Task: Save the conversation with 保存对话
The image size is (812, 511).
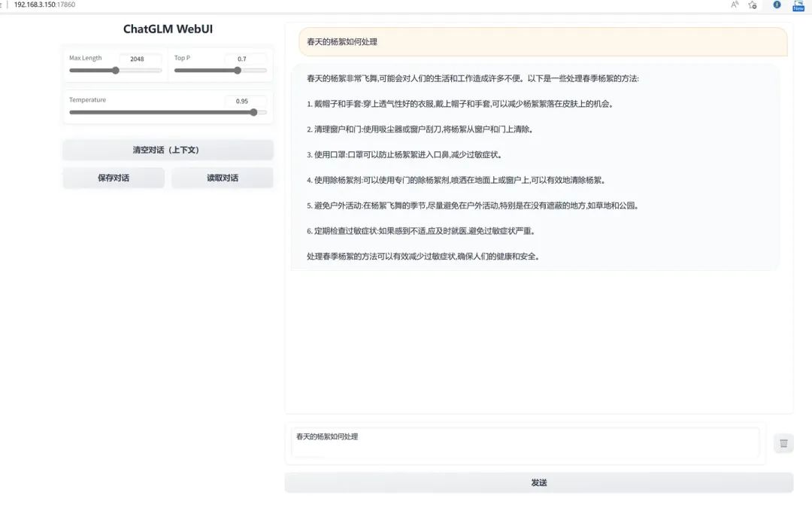Action: coord(113,178)
